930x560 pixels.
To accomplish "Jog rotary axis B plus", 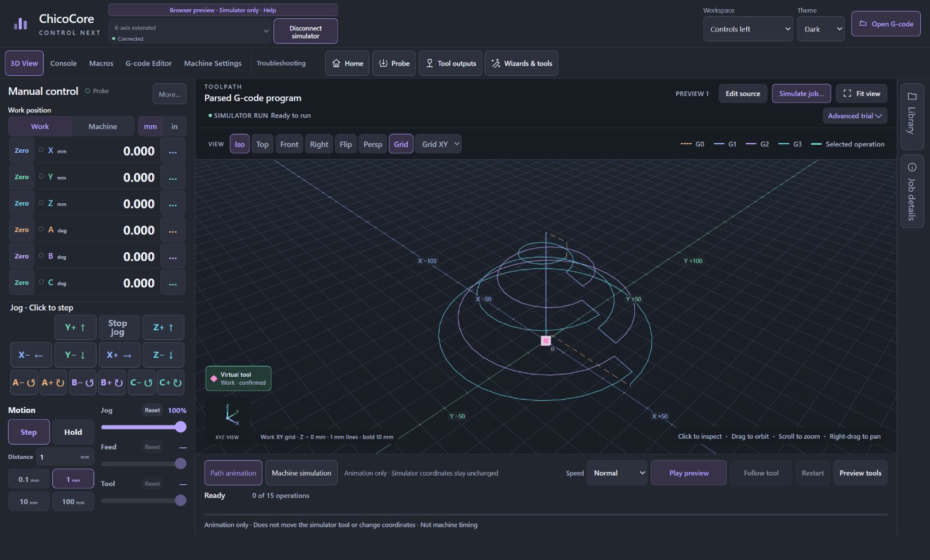I will coord(112,383).
